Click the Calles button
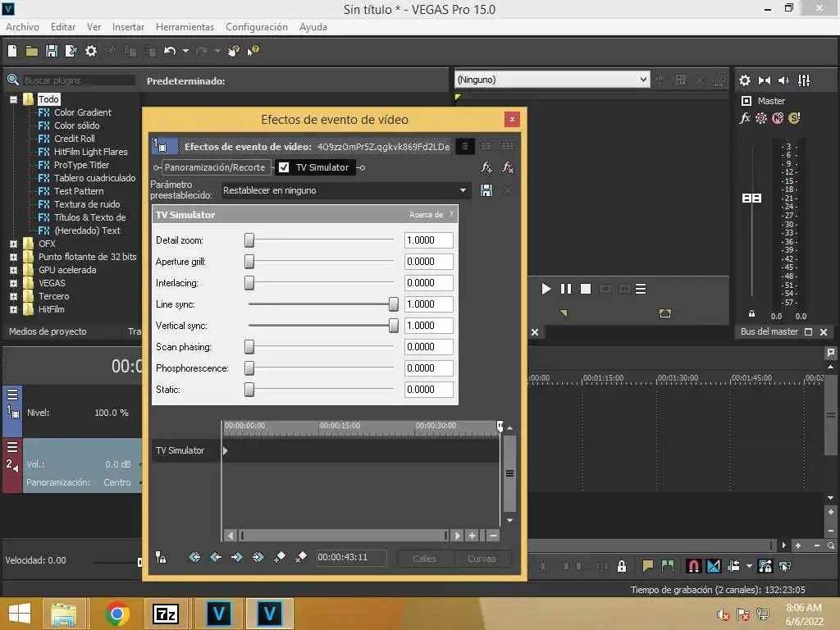840x630 pixels. [425, 559]
